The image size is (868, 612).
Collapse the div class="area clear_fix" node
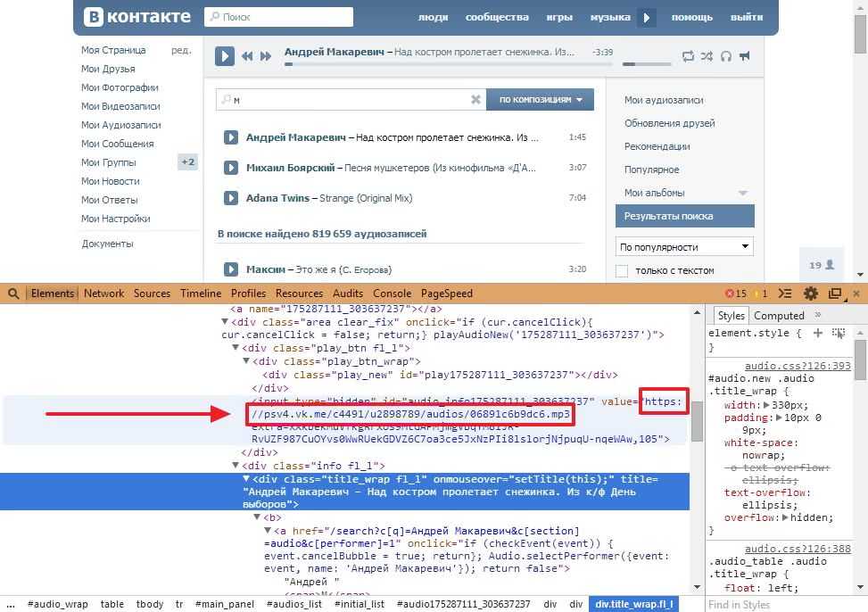pos(225,322)
